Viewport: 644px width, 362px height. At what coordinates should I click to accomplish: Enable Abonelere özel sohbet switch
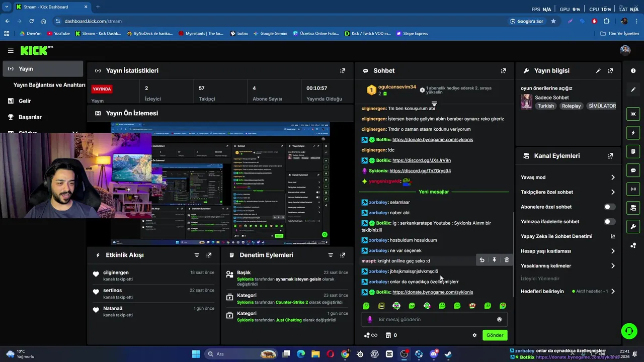pos(609,207)
